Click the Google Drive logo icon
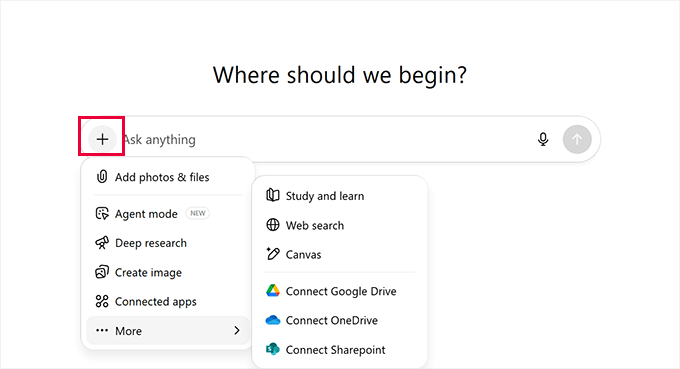 (x=273, y=291)
